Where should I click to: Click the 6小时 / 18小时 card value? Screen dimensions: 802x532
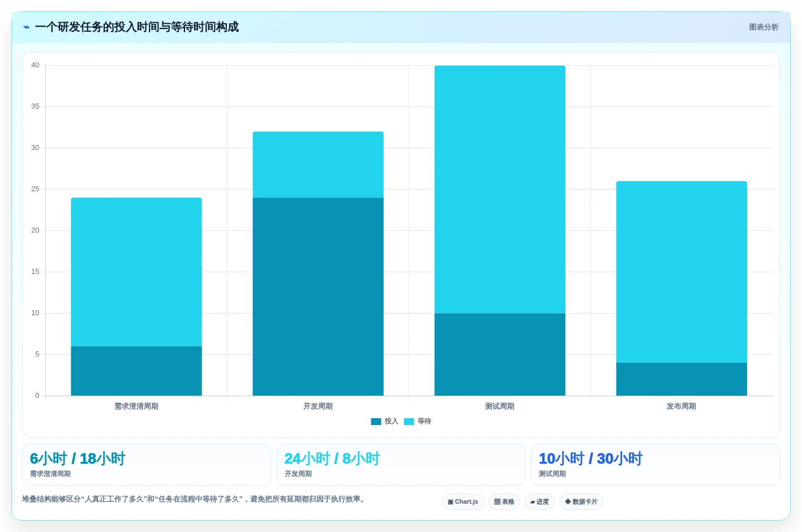(78, 458)
